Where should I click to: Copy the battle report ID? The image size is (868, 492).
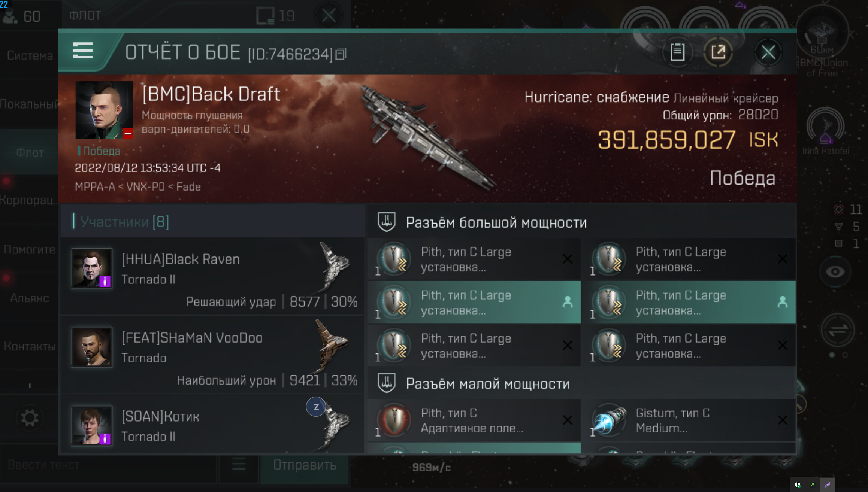click(x=341, y=54)
